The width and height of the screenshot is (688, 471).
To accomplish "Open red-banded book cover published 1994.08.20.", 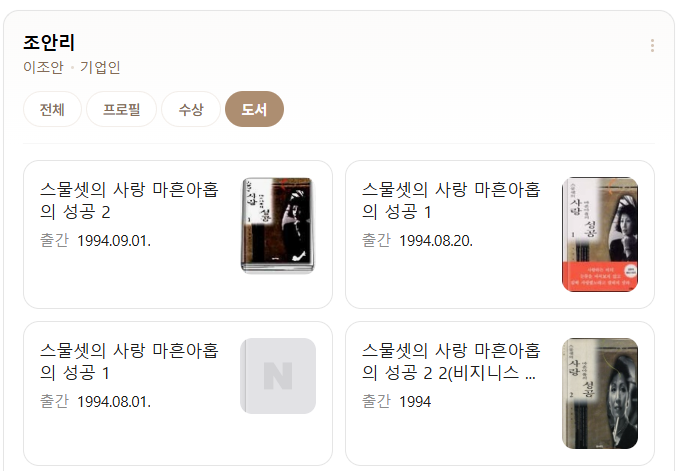I will click(x=600, y=234).
